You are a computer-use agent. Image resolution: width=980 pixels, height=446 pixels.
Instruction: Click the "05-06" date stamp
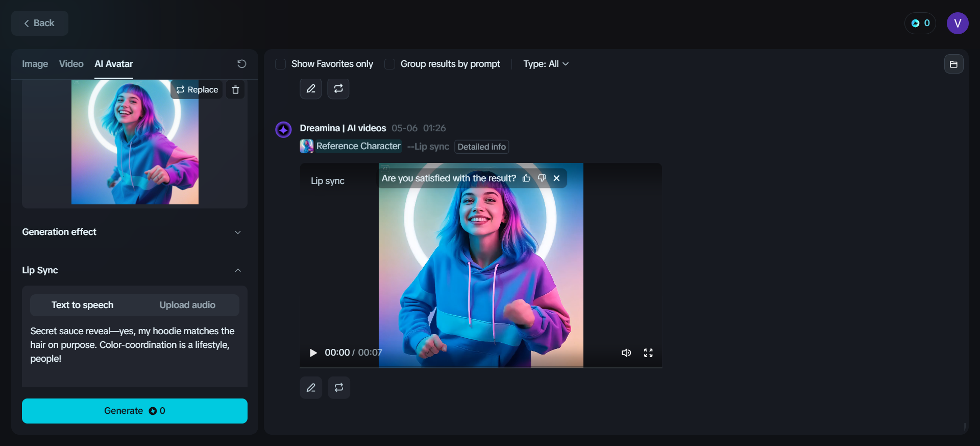(x=404, y=128)
